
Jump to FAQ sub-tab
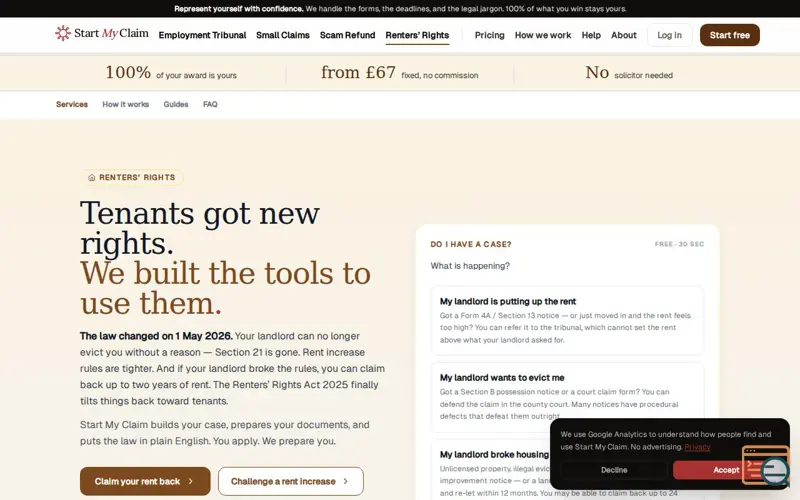[x=210, y=104]
